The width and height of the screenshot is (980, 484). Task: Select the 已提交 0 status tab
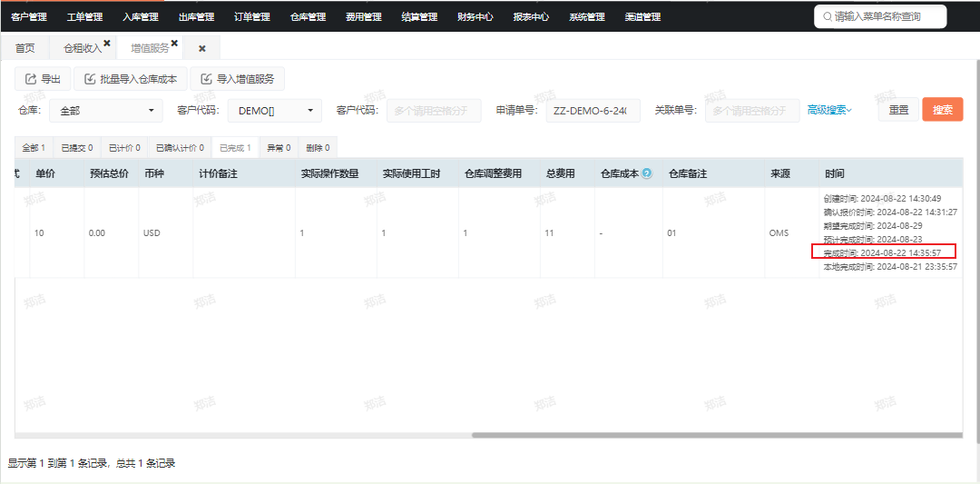(x=77, y=148)
